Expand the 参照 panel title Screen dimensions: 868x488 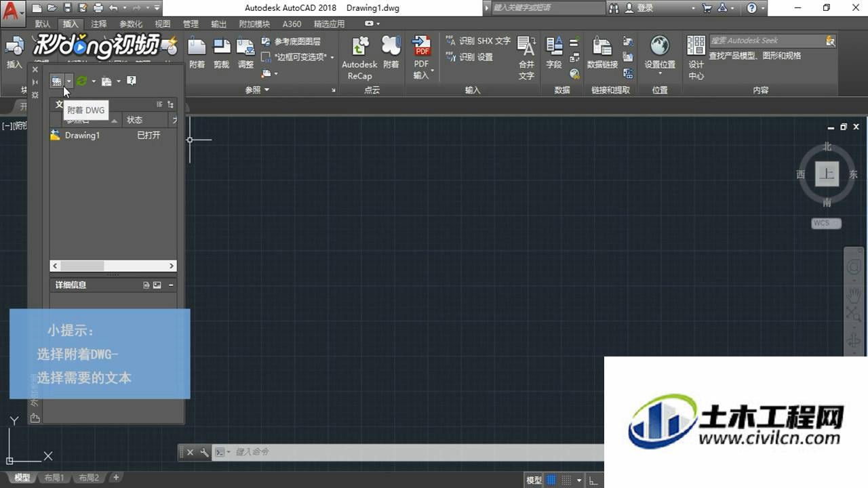pyautogui.click(x=257, y=89)
